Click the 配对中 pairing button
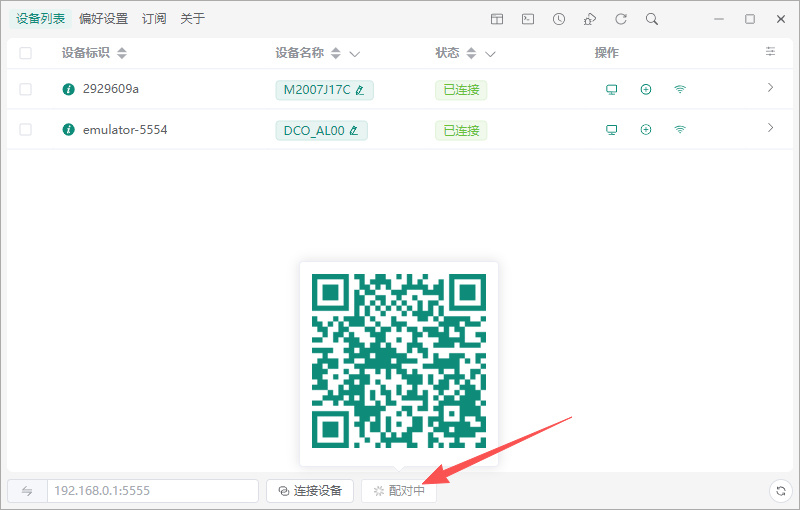Screen dimensions: 800x510 399,491
